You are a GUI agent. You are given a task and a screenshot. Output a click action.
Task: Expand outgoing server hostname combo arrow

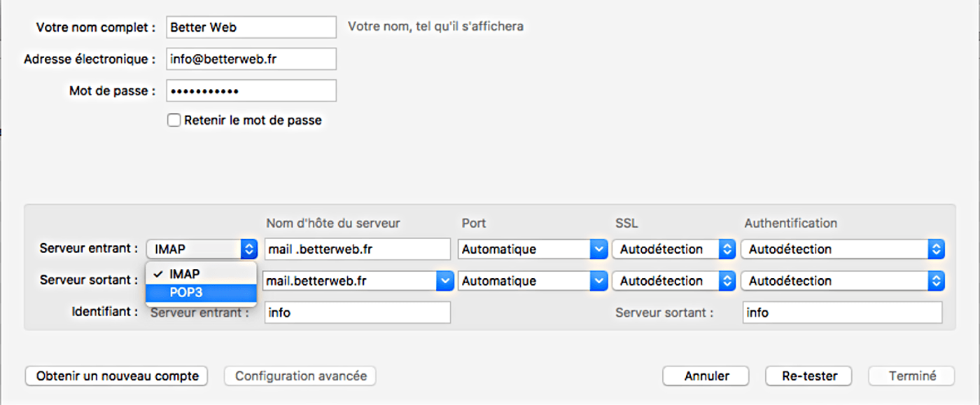point(444,281)
